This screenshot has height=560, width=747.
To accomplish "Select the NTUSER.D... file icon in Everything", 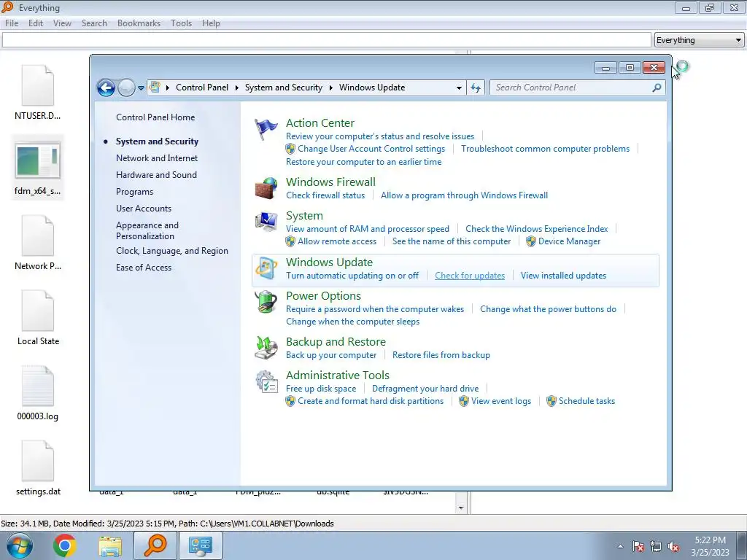I will 38,86.
